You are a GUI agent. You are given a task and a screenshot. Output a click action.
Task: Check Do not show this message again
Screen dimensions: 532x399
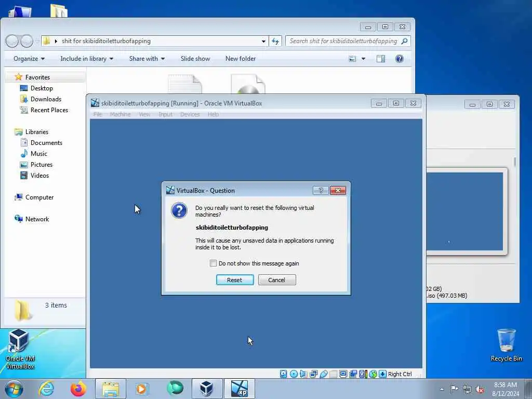pos(213,263)
